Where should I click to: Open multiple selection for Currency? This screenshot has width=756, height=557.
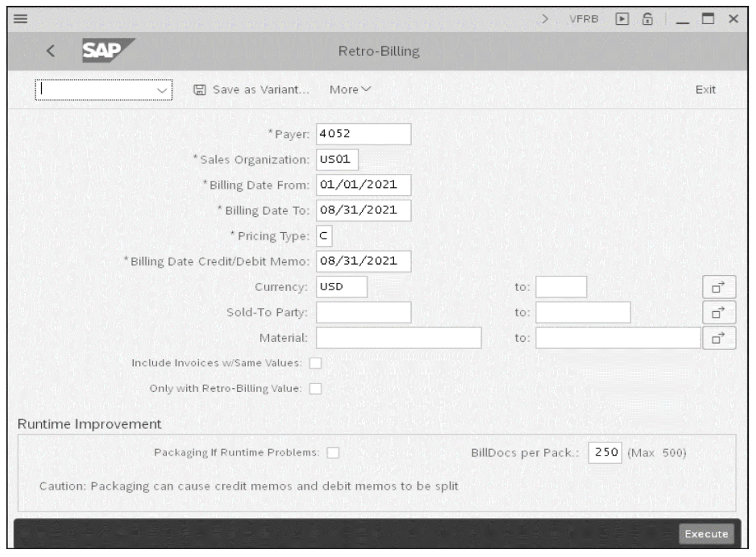[719, 287]
